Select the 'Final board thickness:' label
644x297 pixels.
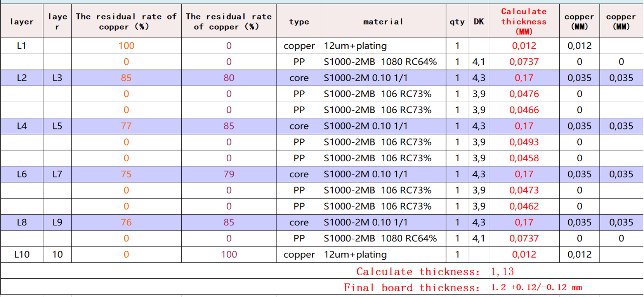coord(412,288)
